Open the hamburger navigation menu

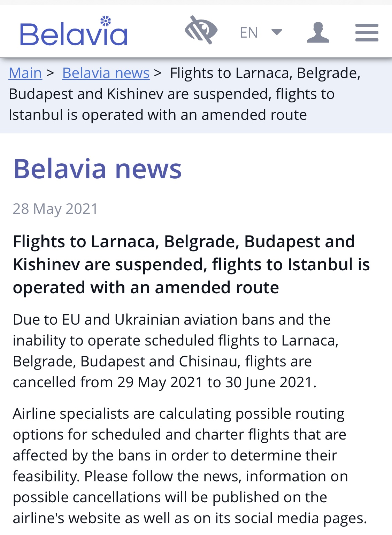[x=367, y=33]
